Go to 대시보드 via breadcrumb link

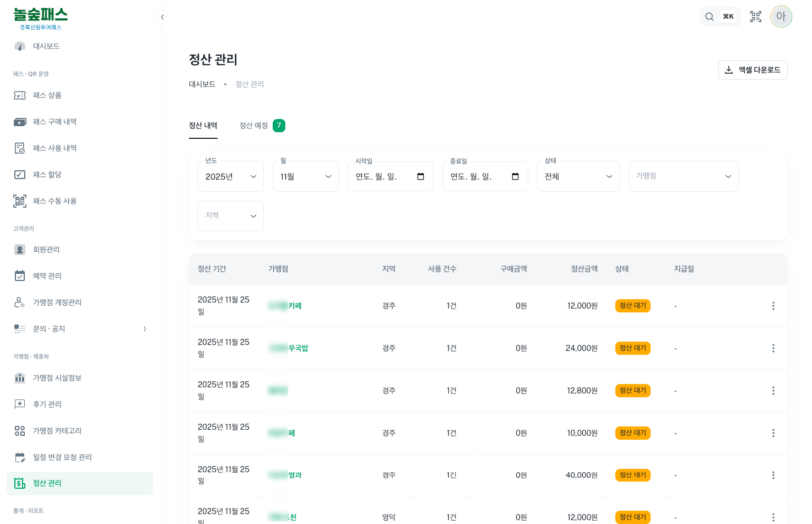202,84
